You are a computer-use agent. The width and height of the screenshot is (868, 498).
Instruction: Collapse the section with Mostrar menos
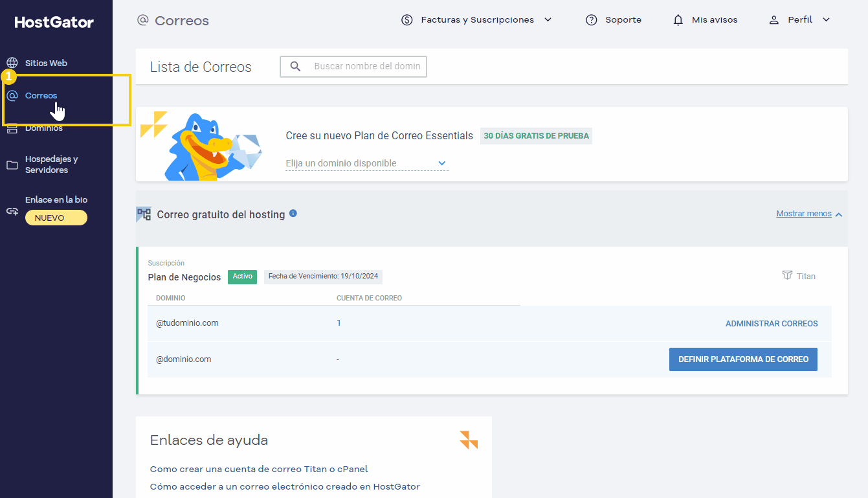[x=804, y=214]
